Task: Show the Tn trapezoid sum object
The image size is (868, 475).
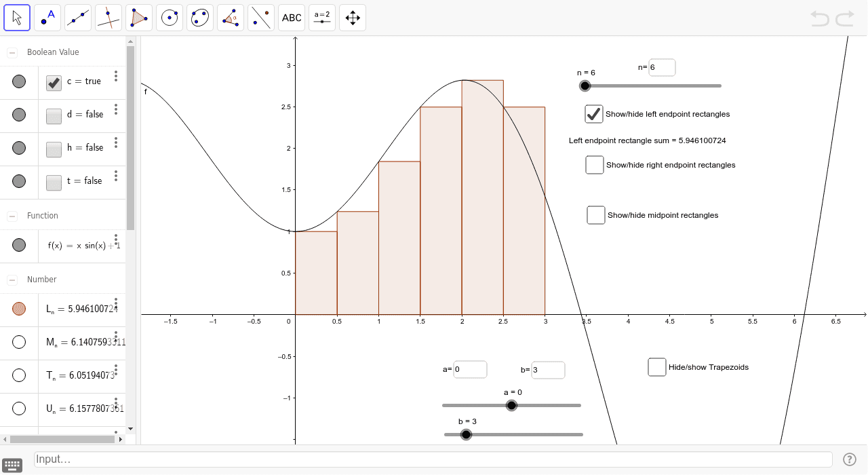Action: point(19,375)
